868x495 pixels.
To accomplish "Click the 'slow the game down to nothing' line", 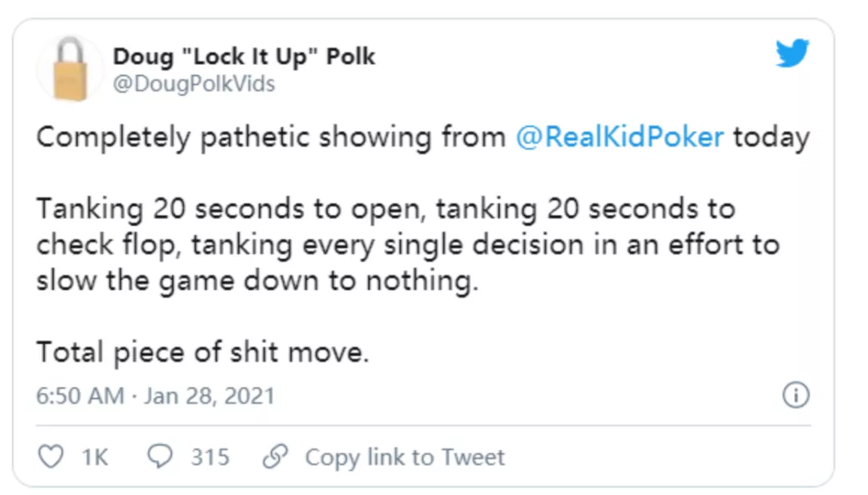I will click(x=257, y=280).
